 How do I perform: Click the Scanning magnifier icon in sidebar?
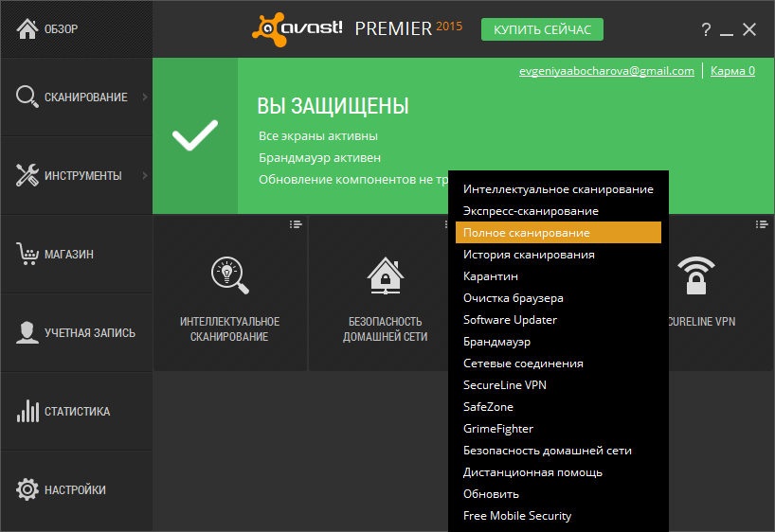click(x=27, y=97)
